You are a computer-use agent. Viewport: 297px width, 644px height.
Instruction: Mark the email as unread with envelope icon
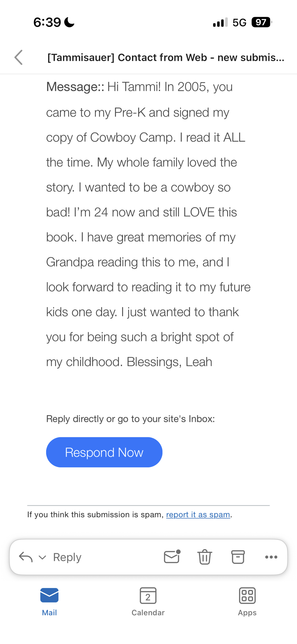click(x=172, y=557)
